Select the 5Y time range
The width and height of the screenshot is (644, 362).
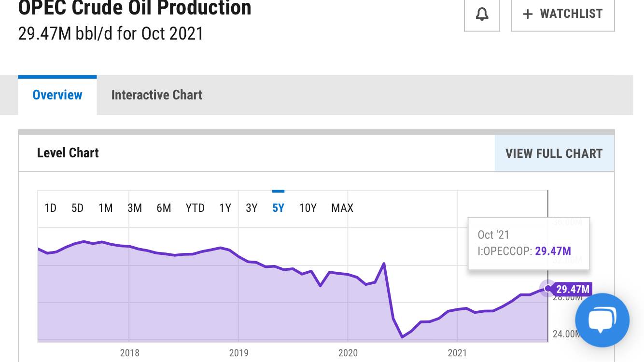click(x=278, y=208)
